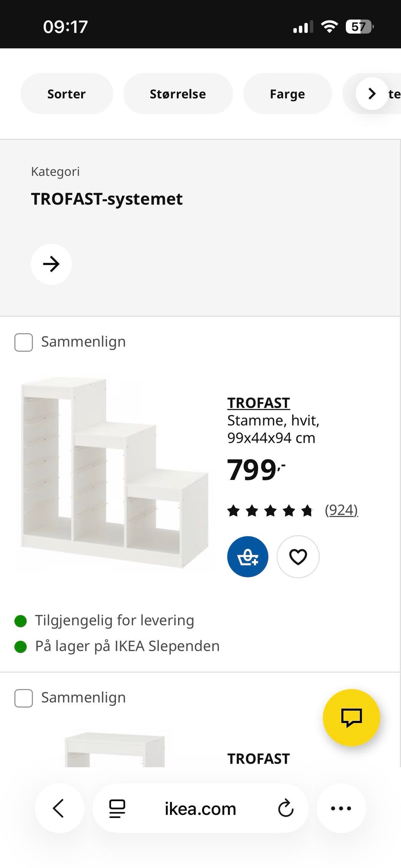
Task: Click the five-star rating row
Action: 270,510
